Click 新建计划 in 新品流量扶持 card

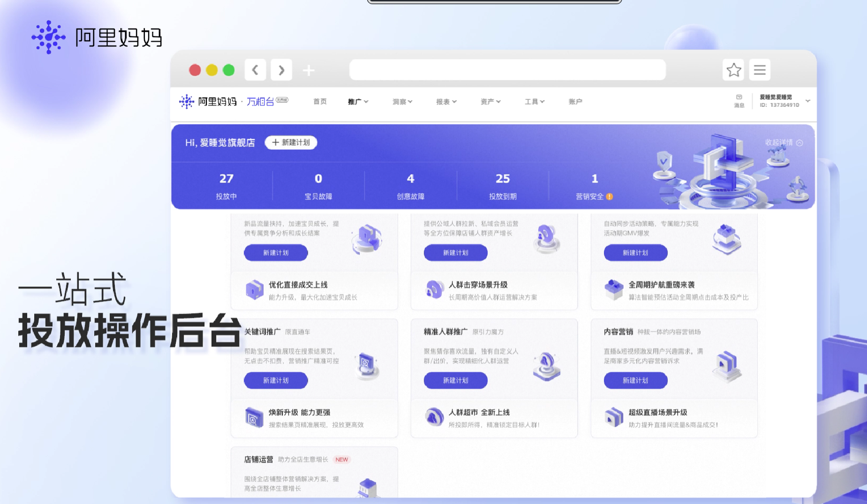276,253
